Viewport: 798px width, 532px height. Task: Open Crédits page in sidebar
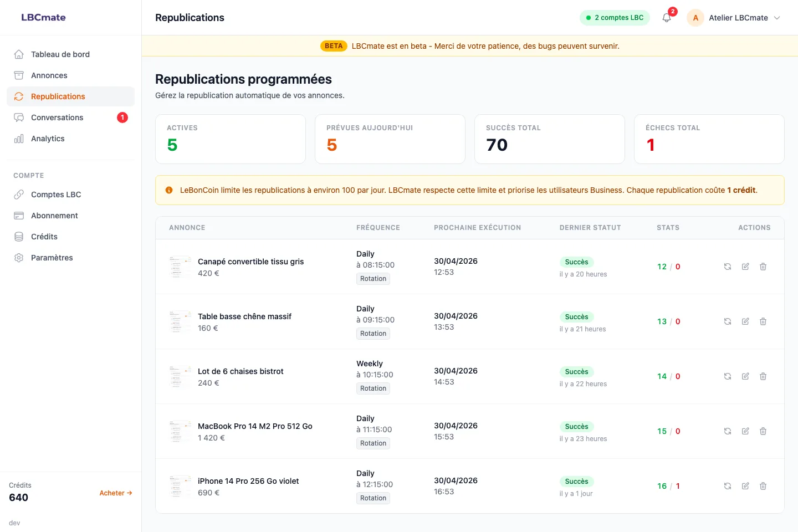[70, 237]
